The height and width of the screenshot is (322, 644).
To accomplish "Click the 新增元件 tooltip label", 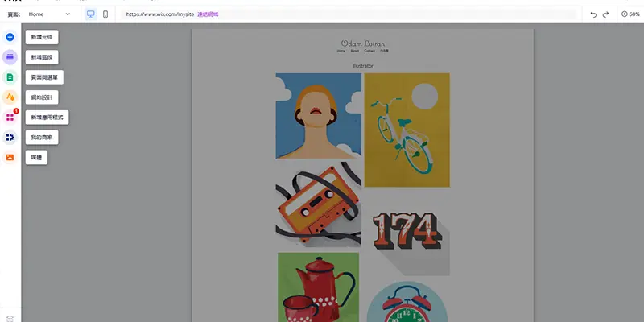I will (x=42, y=37).
